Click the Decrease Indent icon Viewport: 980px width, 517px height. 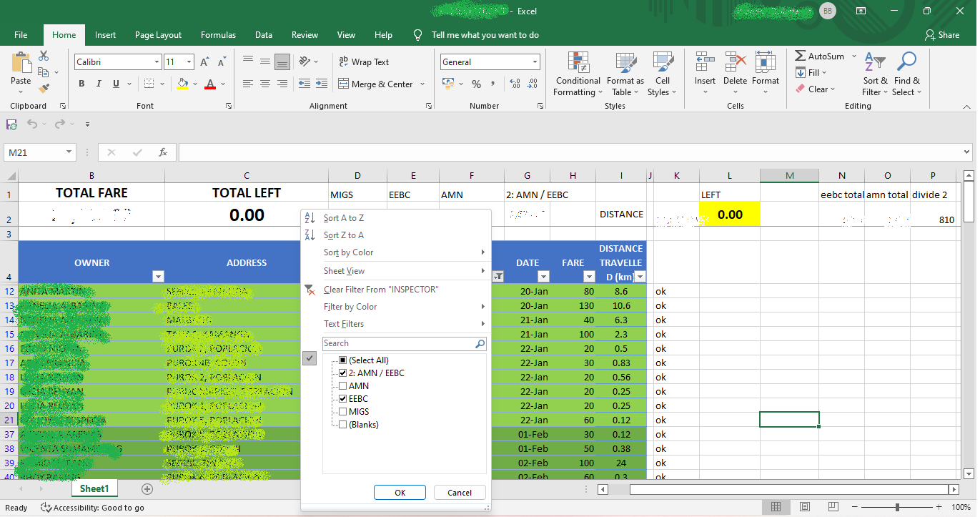point(303,84)
